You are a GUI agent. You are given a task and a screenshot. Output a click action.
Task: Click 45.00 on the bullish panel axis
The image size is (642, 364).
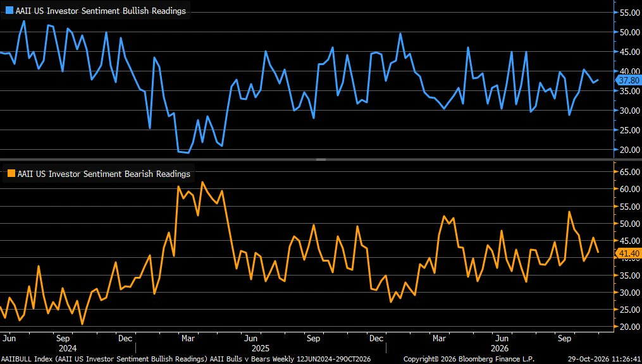[x=630, y=52]
